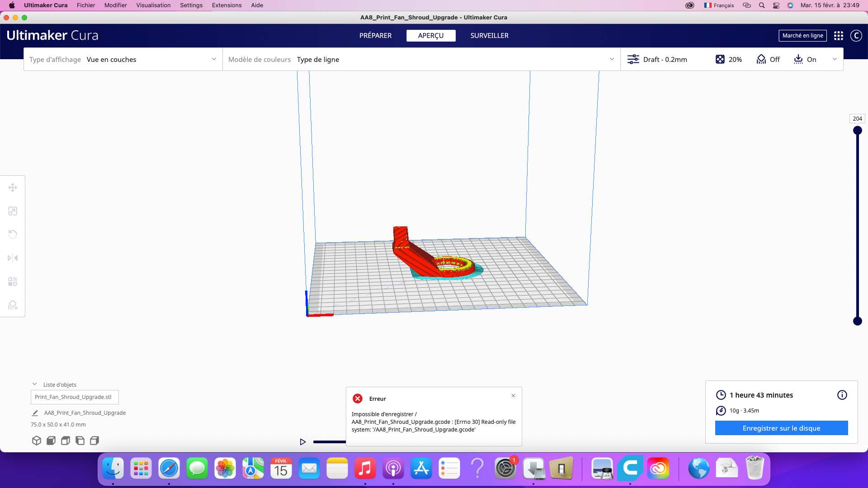Play the layer simulation

(x=303, y=442)
